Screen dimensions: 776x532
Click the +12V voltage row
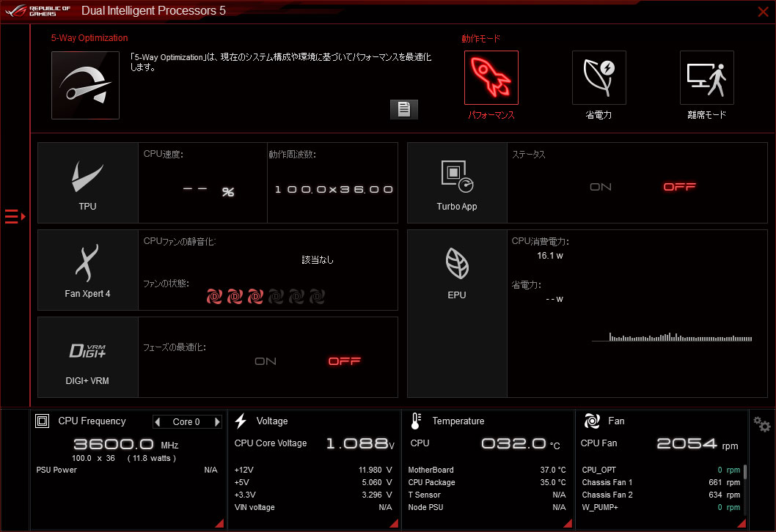(313, 470)
